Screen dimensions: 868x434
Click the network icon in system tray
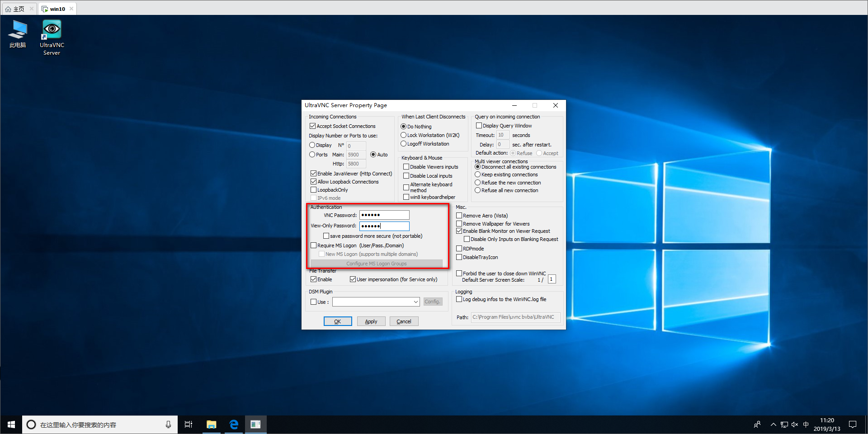tap(784, 425)
